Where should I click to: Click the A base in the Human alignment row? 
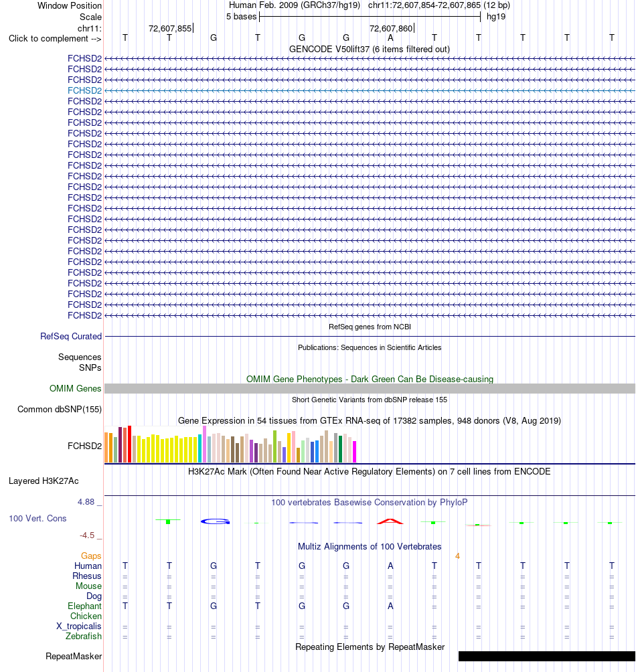coord(390,566)
